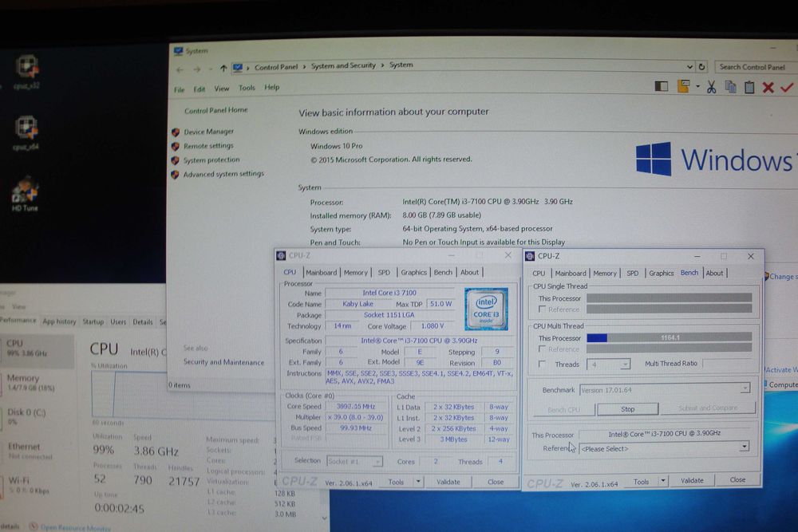Click the right CPU-Z title bar icon

(530, 256)
